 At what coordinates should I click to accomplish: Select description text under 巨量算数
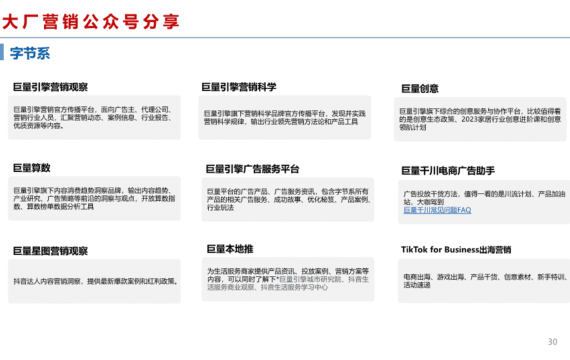pyautogui.click(x=94, y=199)
